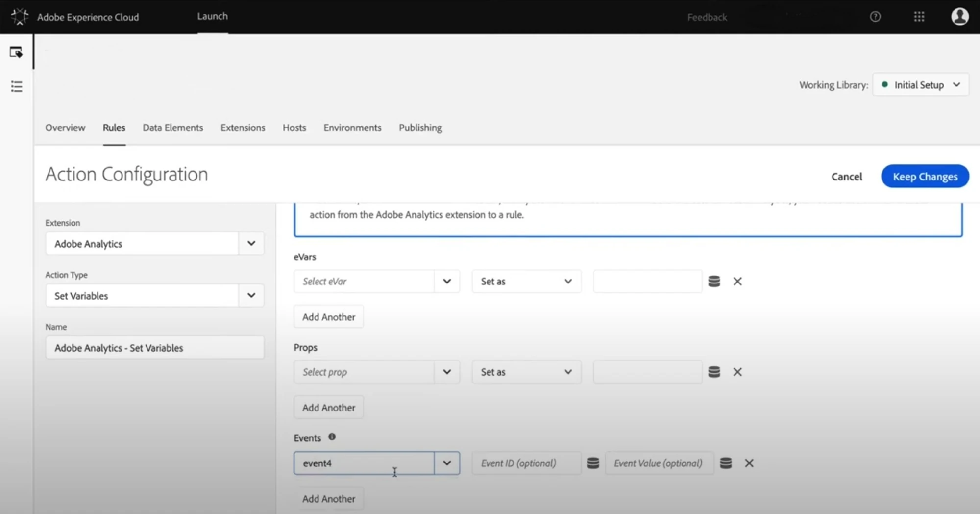Viewport: 980px width, 514px height.
Task: Switch to the Rules tab
Action: pyautogui.click(x=114, y=128)
